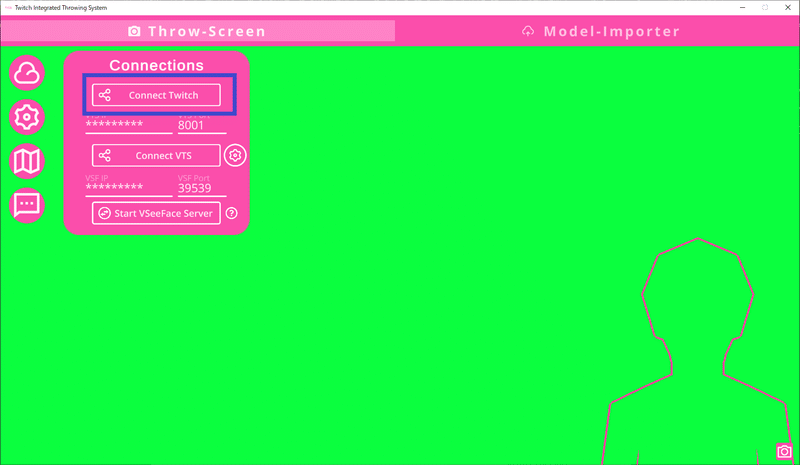The image size is (800, 465).
Task: Click the Connect VTS button
Action: click(156, 155)
